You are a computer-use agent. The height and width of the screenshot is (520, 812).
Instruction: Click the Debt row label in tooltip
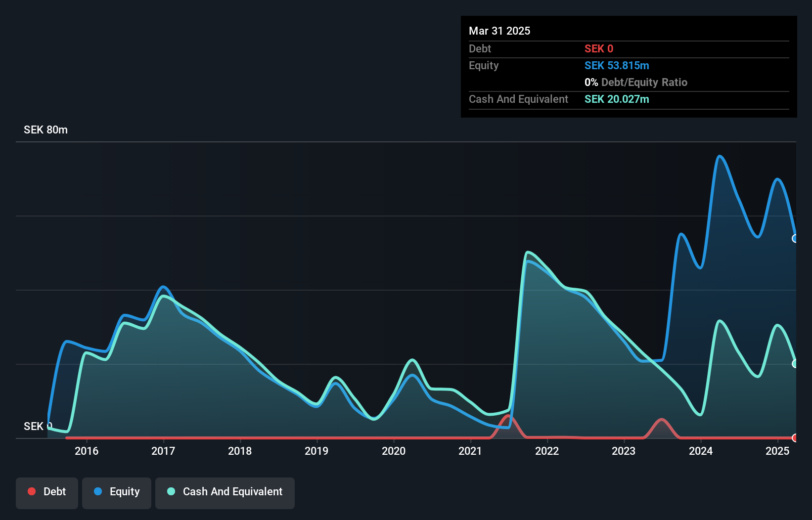tap(480, 48)
